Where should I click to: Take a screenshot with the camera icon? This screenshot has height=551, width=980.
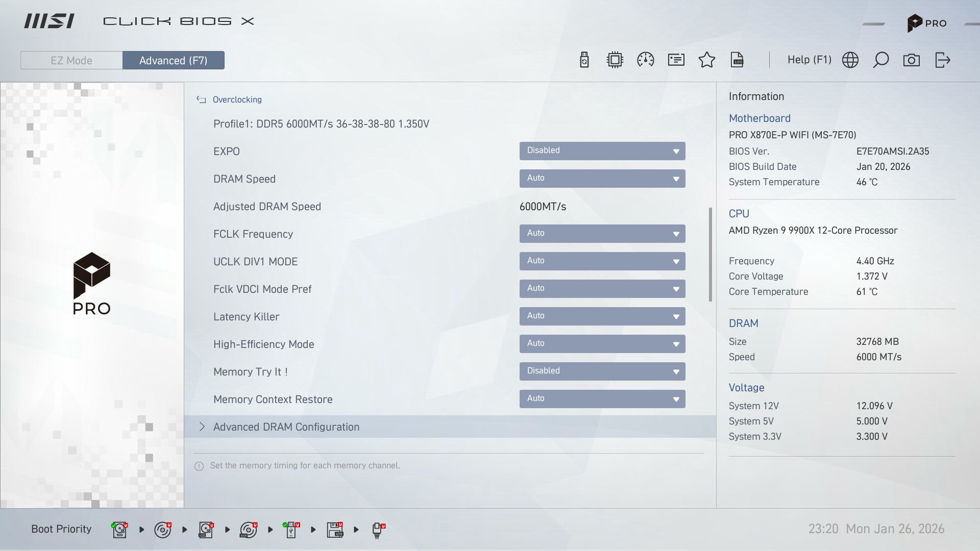pos(912,60)
